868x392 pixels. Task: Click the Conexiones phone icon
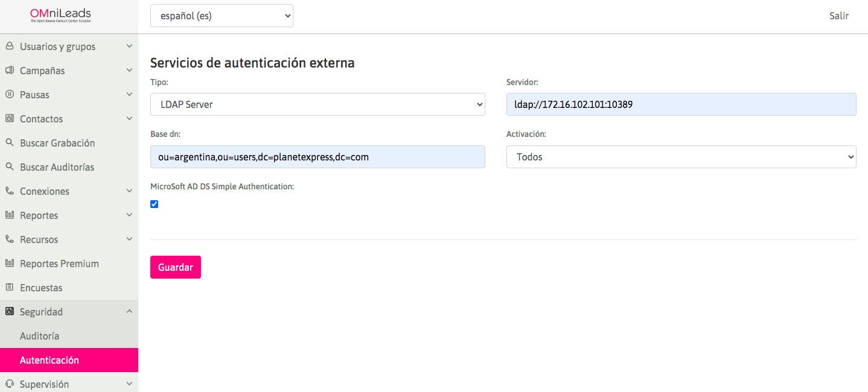[10, 191]
